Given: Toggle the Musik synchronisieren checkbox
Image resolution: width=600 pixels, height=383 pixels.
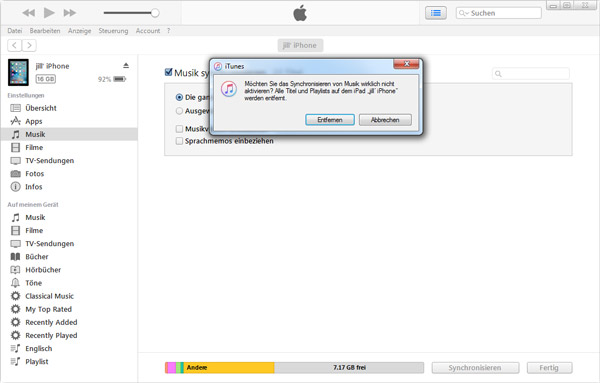Looking at the screenshot, I should (168, 72).
